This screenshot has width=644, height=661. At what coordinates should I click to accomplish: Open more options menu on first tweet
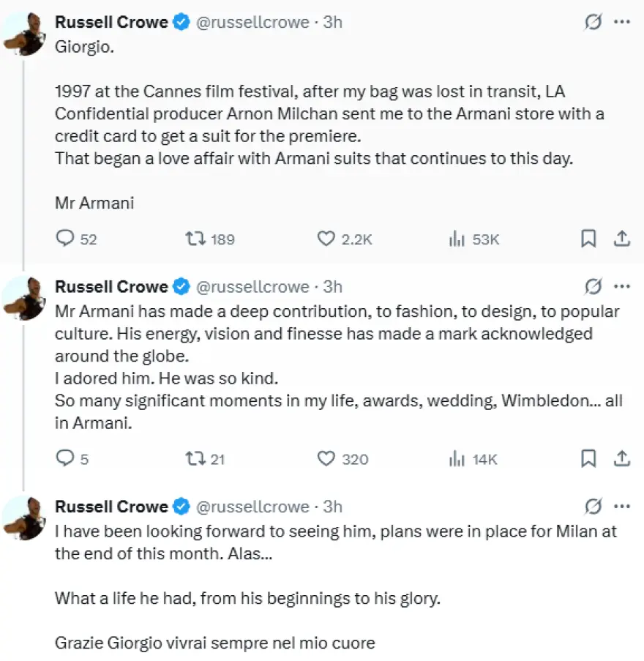click(622, 22)
